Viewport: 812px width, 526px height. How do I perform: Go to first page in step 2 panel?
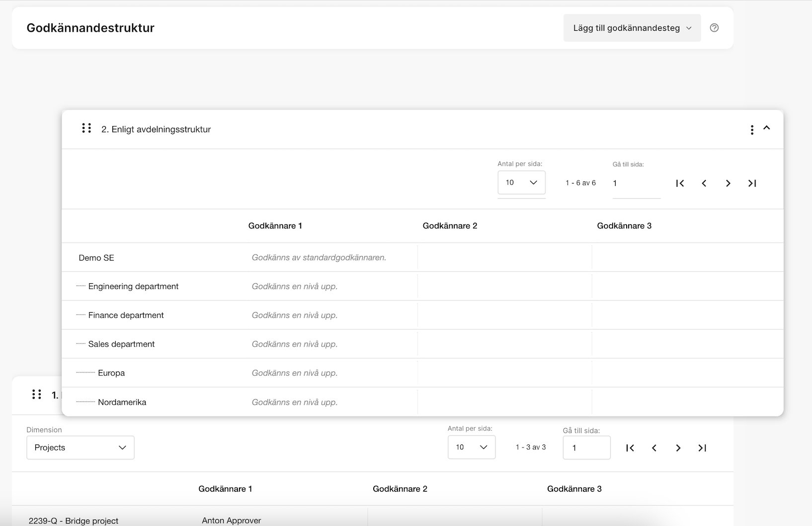(x=680, y=183)
